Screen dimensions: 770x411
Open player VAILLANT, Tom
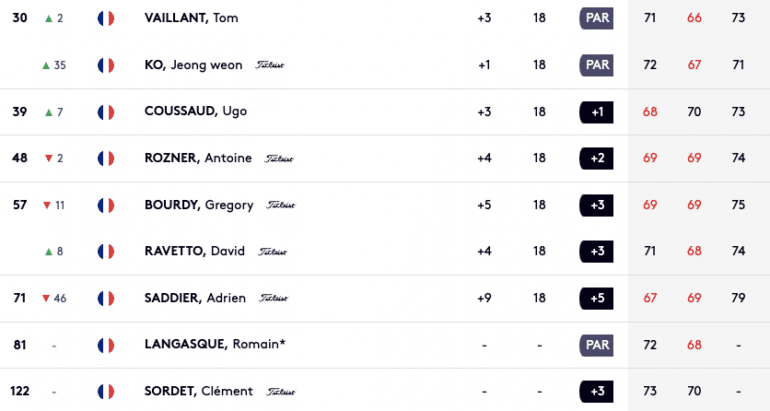point(192,18)
